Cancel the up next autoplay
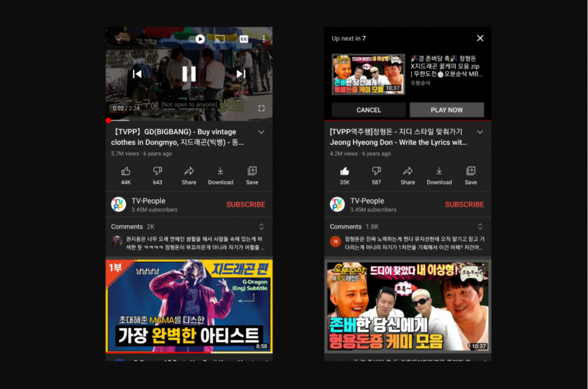 369,110
